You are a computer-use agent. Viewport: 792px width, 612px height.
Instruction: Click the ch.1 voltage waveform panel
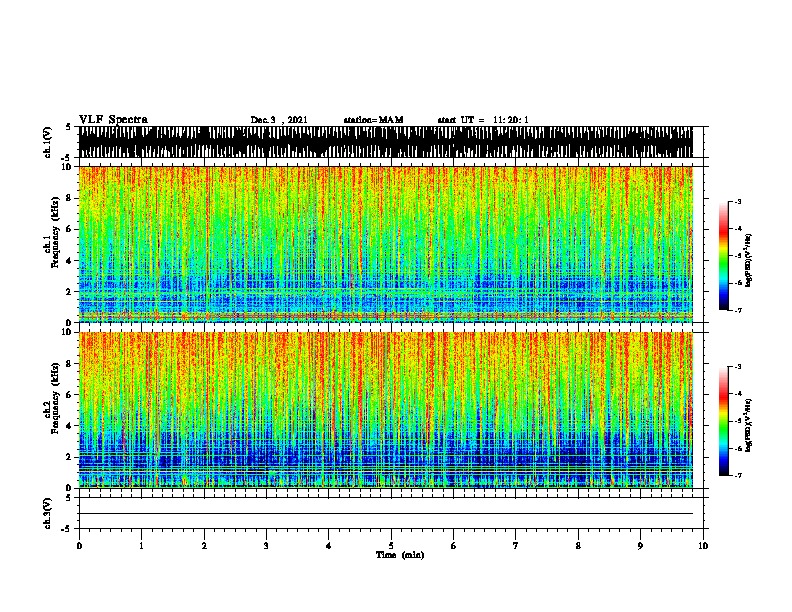point(385,142)
